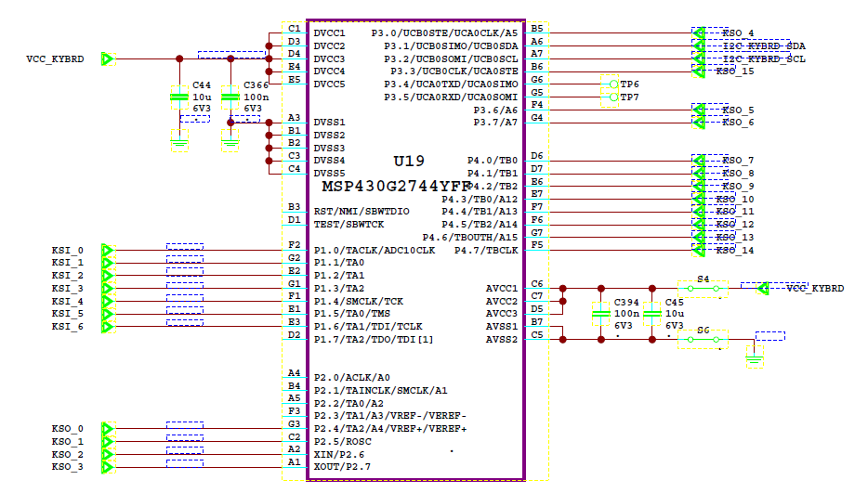The width and height of the screenshot is (868, 493).
Task: Click pin name P3.0/UCB0STE/UCA0CLK/A5
Action: click(444, 33)
